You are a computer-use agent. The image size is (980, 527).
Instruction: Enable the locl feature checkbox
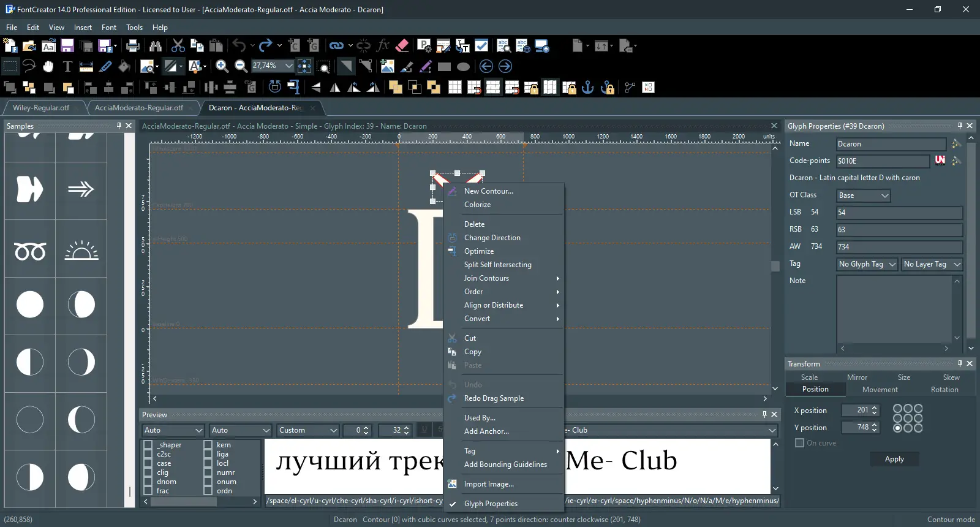pos(208,463)
